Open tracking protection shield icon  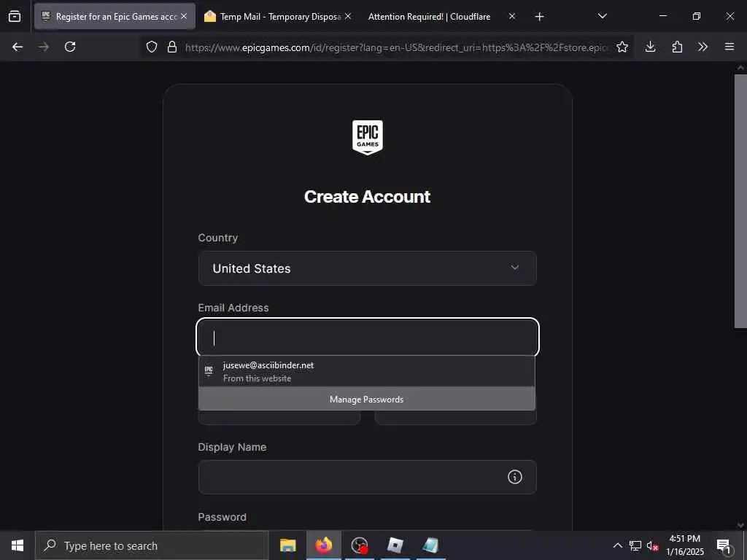coord(152,47)
